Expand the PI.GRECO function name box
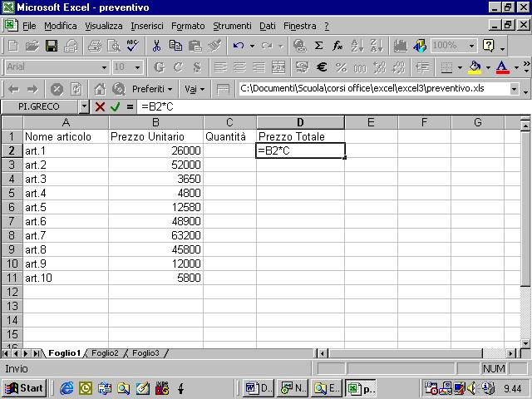Viewport: 532px width, 399px height. click(84, 107)
